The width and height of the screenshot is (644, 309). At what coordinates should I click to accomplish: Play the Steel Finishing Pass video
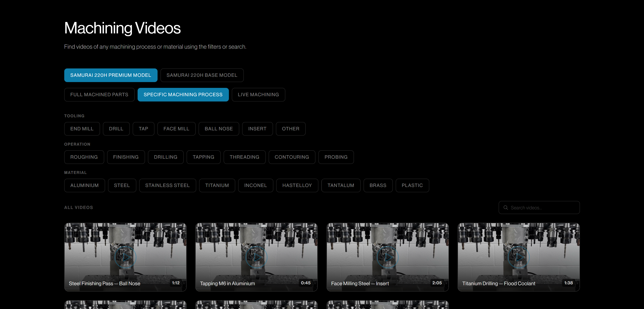125,257
